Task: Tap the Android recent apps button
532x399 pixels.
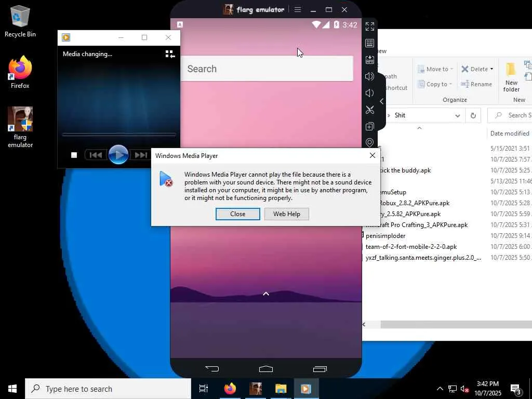Action: coord(320,369)
